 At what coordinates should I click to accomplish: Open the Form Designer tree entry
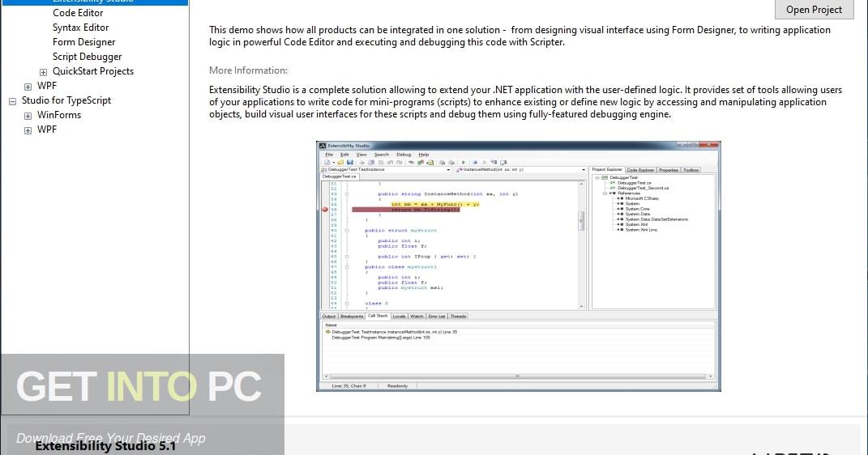(84, 42)
